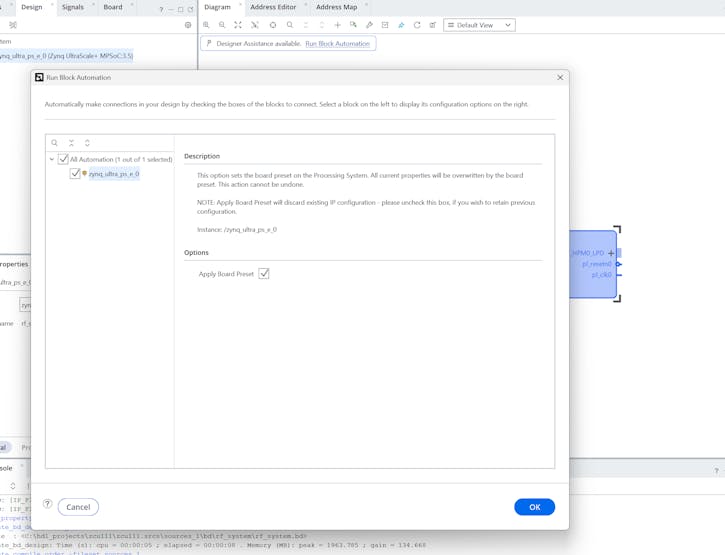Viewport: 725px width, 555px height.
Task: Click the zoom in icon in Diagram toolbar
Action: pos(206,25)
